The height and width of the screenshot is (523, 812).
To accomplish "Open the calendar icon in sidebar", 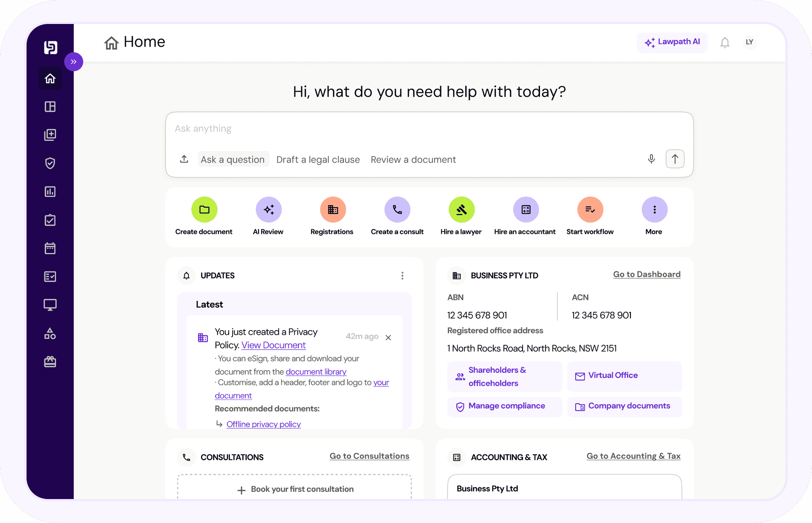I will [x=50, y=248].
